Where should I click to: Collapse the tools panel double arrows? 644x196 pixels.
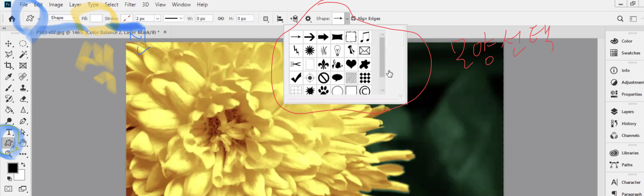pos(4,28)
